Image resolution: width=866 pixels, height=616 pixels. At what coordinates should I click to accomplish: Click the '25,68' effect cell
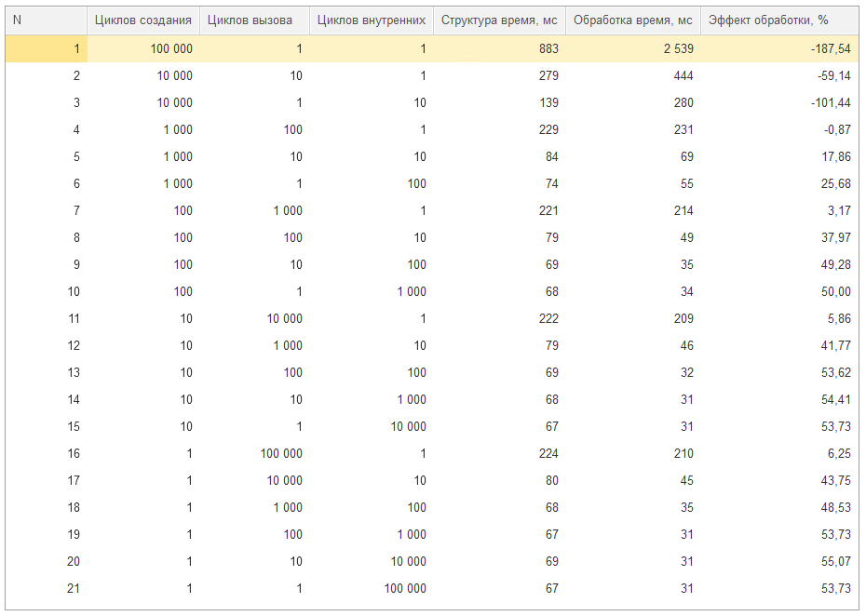[x=779, y=184]
